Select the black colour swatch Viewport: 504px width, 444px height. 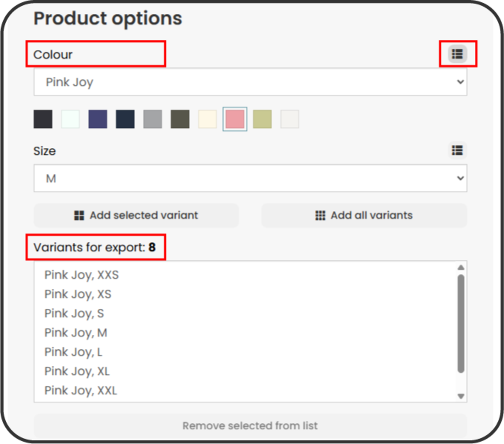[43, 119]
